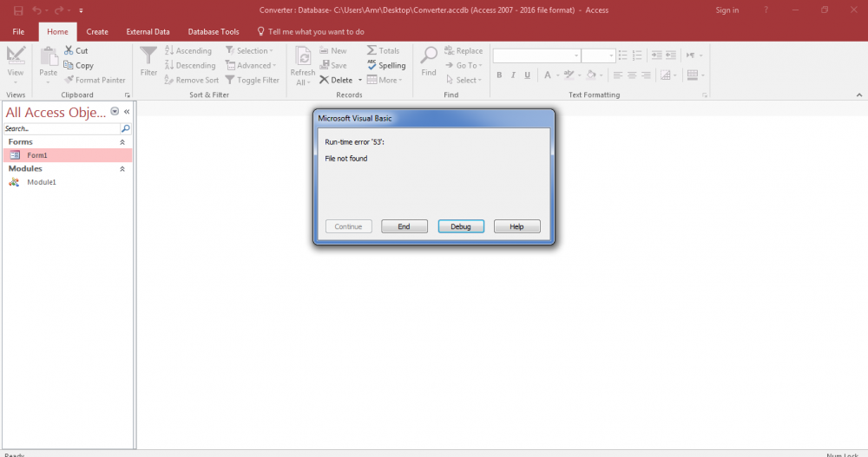Click the Cut scissors icon
Screen dimensions: 868x457
pos(69,51)
